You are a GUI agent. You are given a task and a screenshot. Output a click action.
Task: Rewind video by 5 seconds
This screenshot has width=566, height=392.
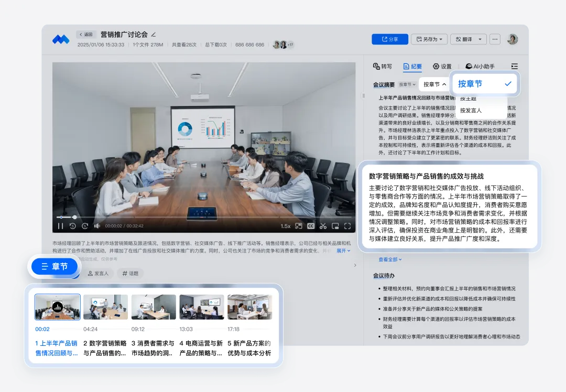73,226
